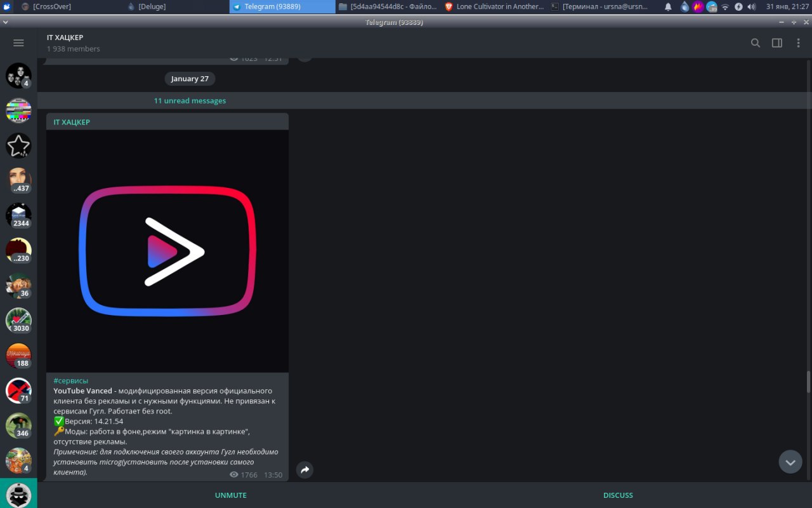Viewport: 812px width, 508px height.
Task: Click the purple flame tray icon
Action: point(698,6)
